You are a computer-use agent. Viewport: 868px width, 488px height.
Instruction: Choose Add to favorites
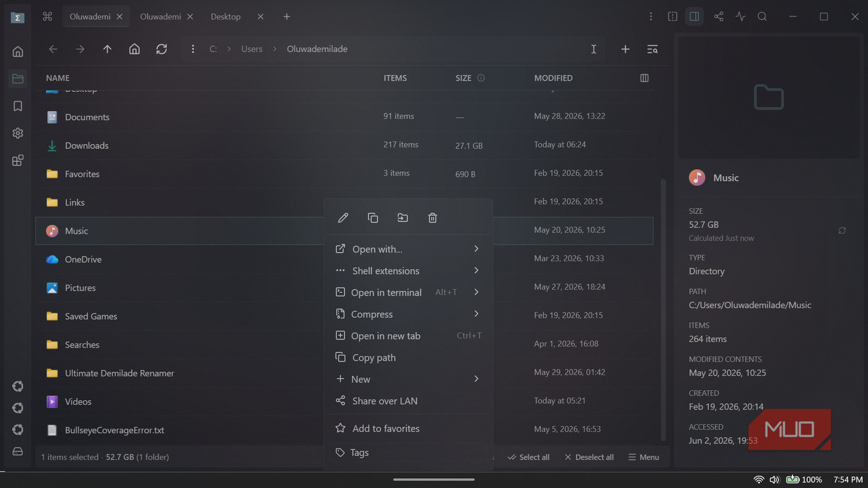click(x=409, y=428)
